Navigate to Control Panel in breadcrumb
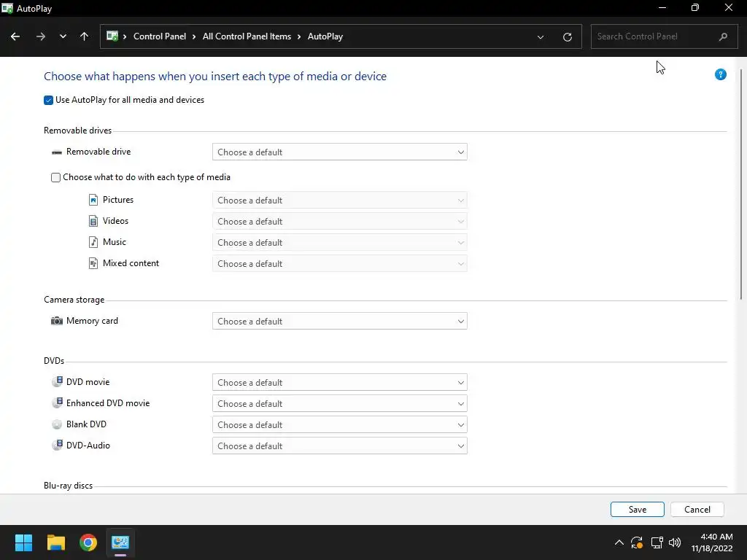The image size is (747, 560). (159, 36)
